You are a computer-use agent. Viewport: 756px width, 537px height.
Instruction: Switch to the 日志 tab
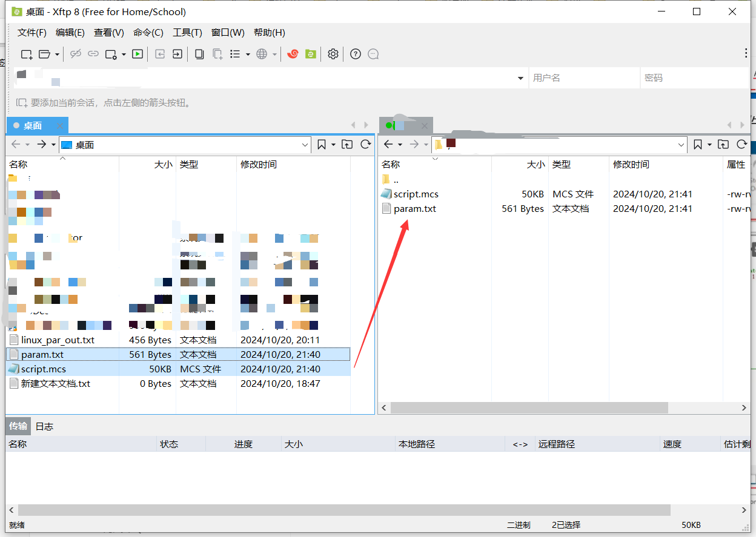pos(44,426)
